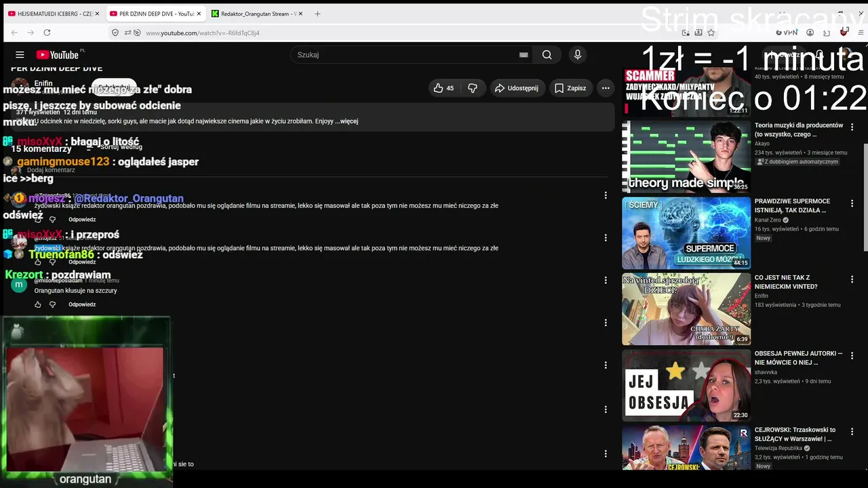Visit the Telewizja Republika channel
Screen dimensions: 868x488
tap(778, 448)
